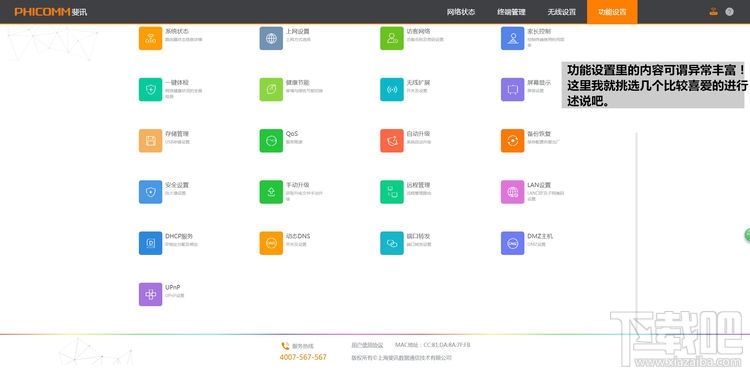Viewport: 750px width, 372px height.
Task: Click the PHICOMM 斐讯 logo
Action: 51,12
